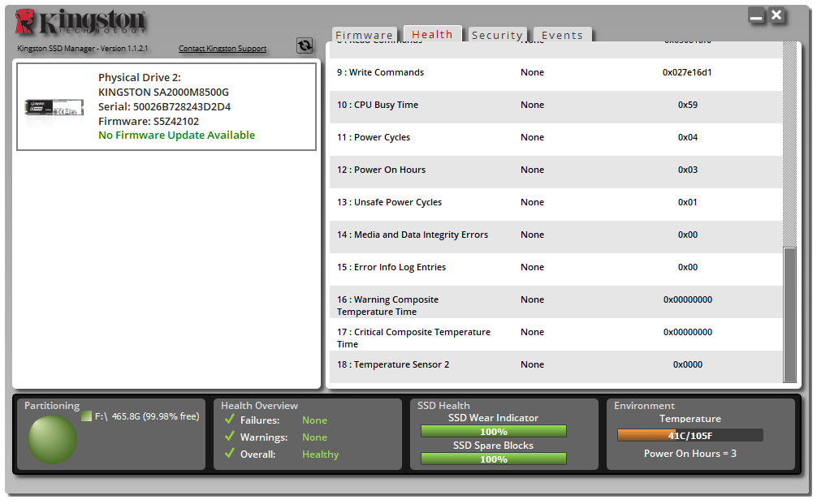The height and width of the screenshot is (504, 817).
Task: Select the Health tab
Action: [433, 34]
